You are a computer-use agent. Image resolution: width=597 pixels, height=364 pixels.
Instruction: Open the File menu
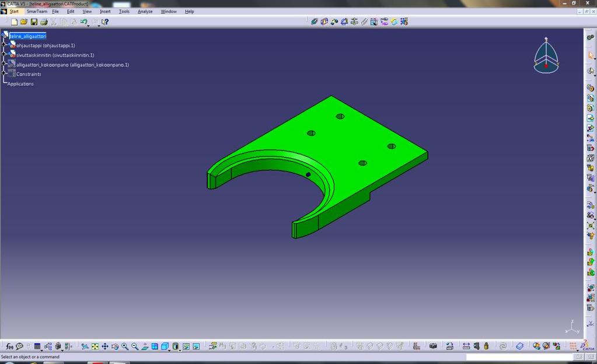55,12
